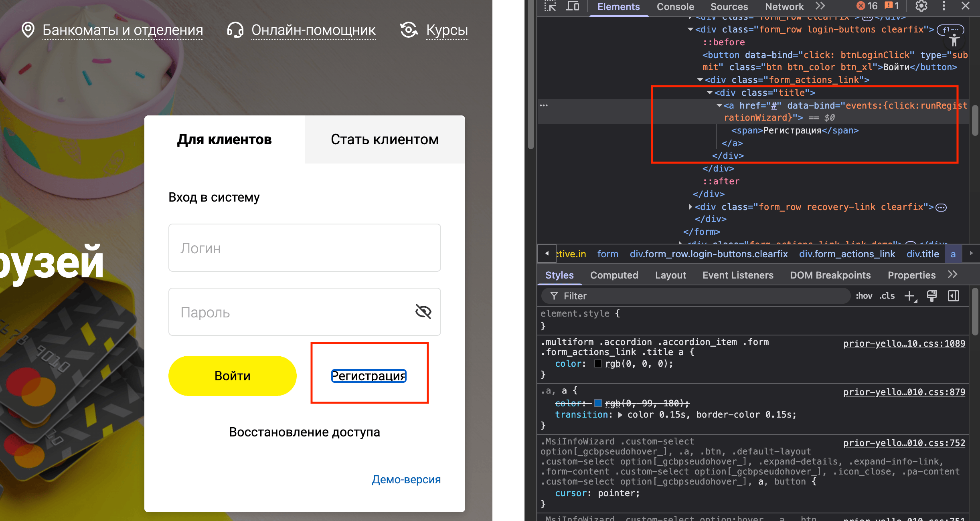Collapse the div class="title" node

[x=709, y=93]
